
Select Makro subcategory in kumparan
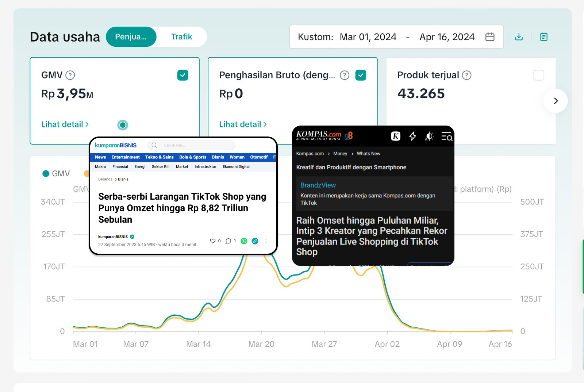[x=100, y=167]
